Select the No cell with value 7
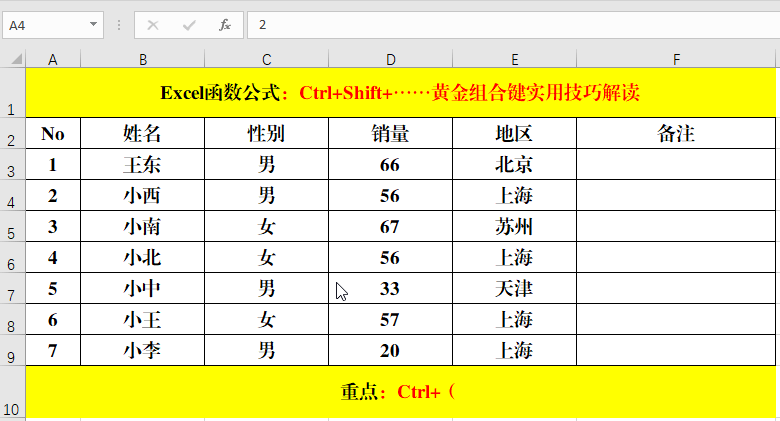This screenshot has height=421, width=780. (x=53, y=350)
